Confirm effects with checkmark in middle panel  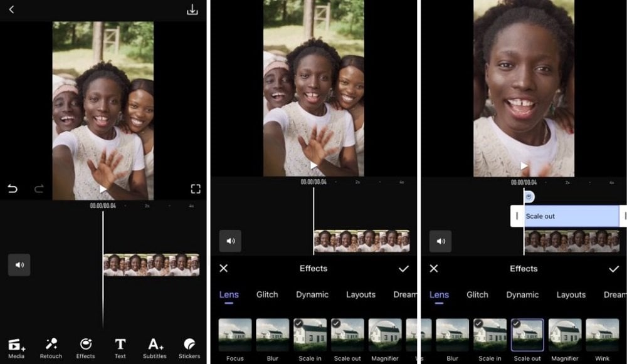(x=404, y=269)
